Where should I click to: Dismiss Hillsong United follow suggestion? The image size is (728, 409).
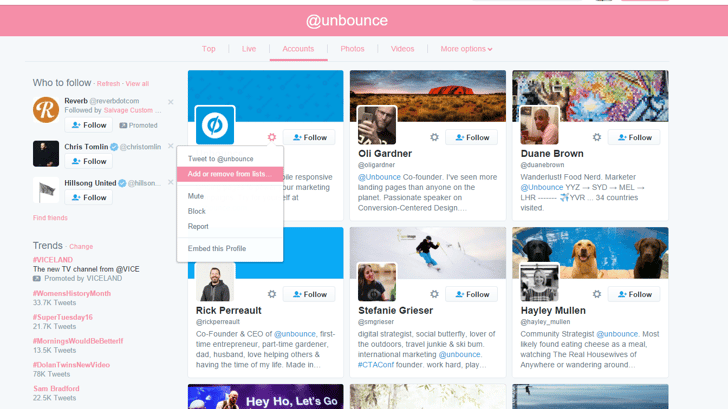tap(170, 182)
